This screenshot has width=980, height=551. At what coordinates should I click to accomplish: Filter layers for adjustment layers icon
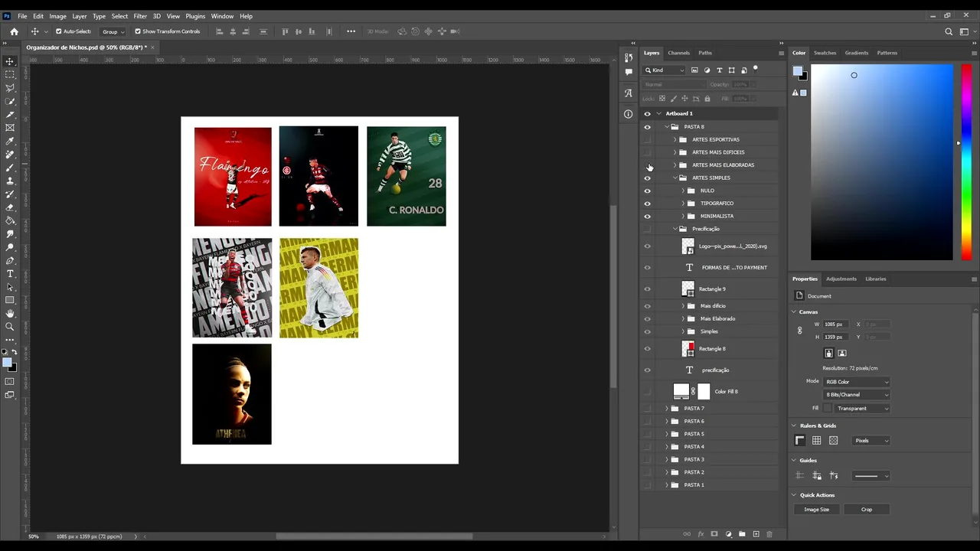[x=707, y=70]
